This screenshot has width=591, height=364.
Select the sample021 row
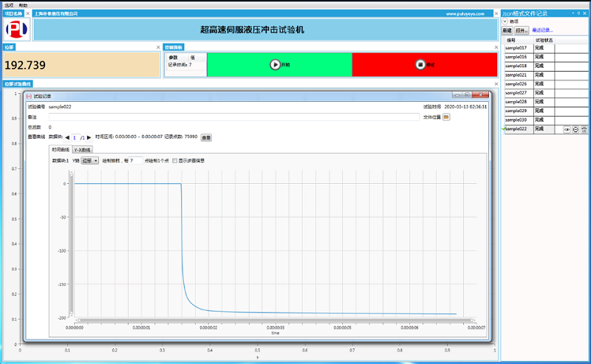tap(546, 75)
